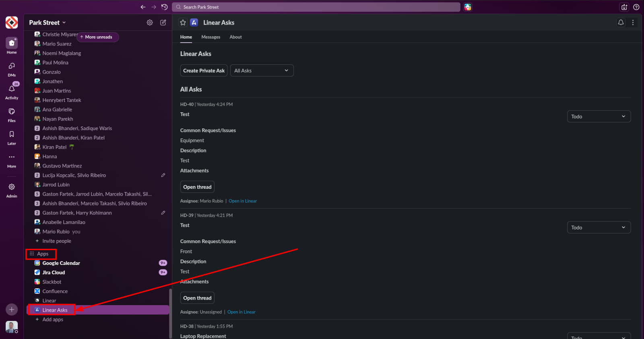The width and height of the screenshot is (644, 339).
Task: Follow Open in Linear link for HD-40
Action: coord(243,201)
